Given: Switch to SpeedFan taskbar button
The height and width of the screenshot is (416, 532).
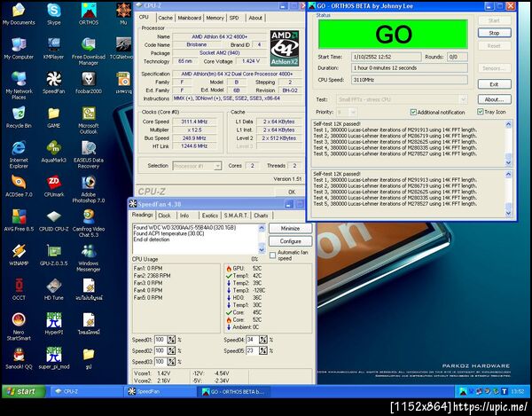Looking at the screenshot, I should tap(160, 391).
